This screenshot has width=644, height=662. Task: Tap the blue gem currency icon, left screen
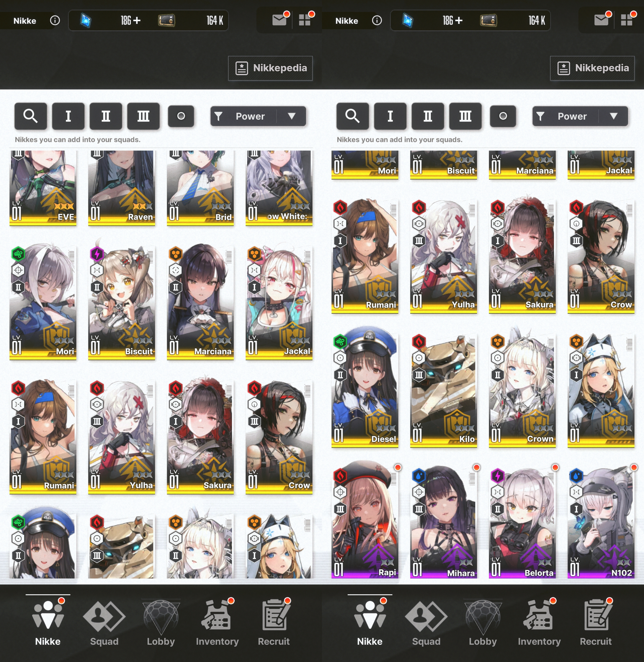coord(86,21)
